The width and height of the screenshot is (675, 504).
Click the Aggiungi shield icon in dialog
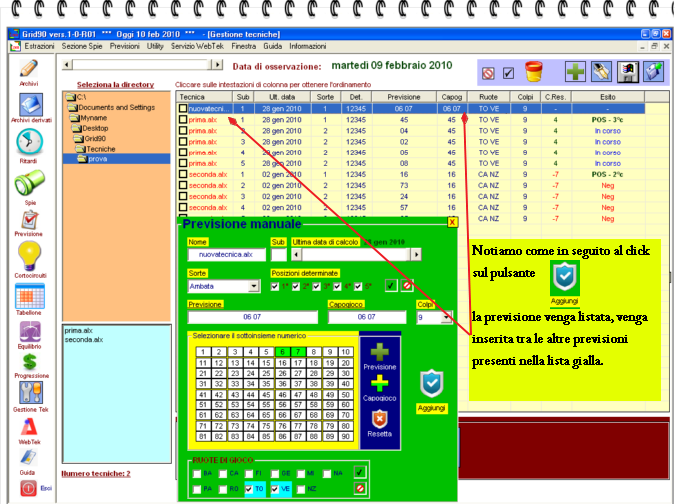pos(431,383)
